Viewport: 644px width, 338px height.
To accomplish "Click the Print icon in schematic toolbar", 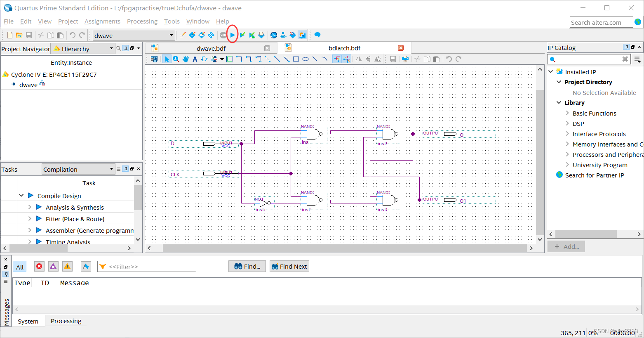I will pos(405,59).
